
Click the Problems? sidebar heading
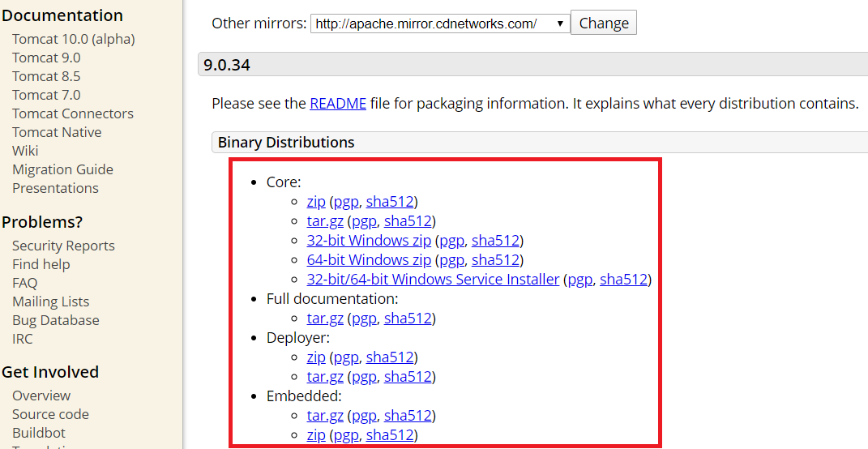(x=42, y=222)
